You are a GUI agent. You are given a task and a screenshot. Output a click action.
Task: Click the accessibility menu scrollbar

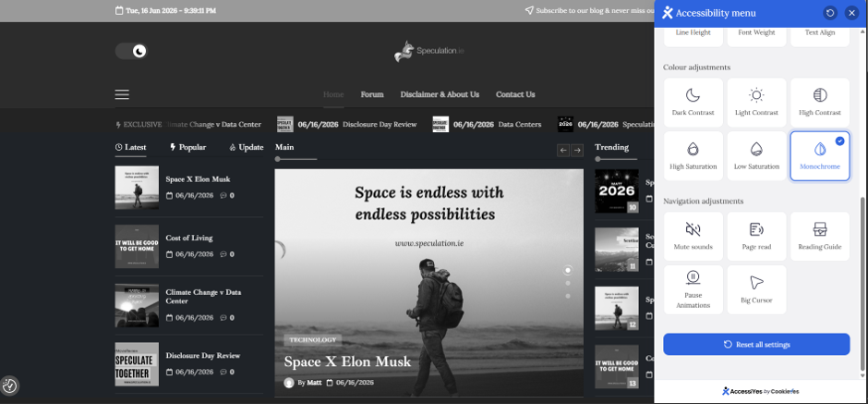pyautogui.click(x=862, y=283)
